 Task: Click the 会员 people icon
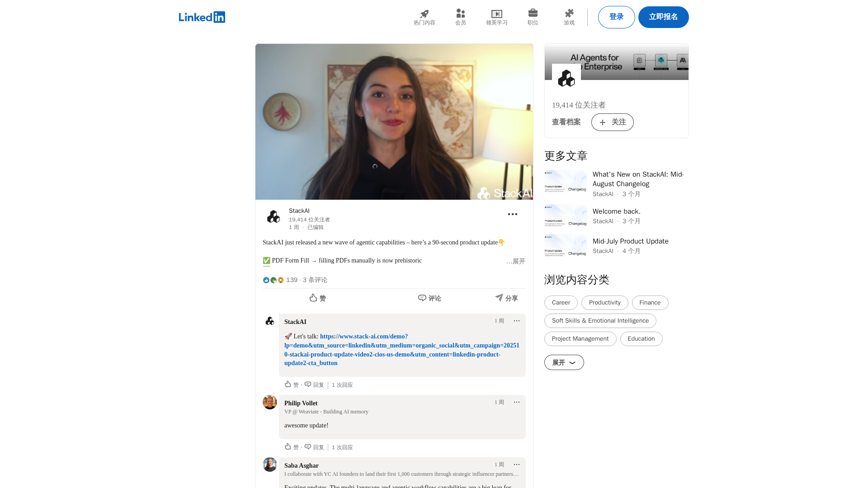point(460,14)
